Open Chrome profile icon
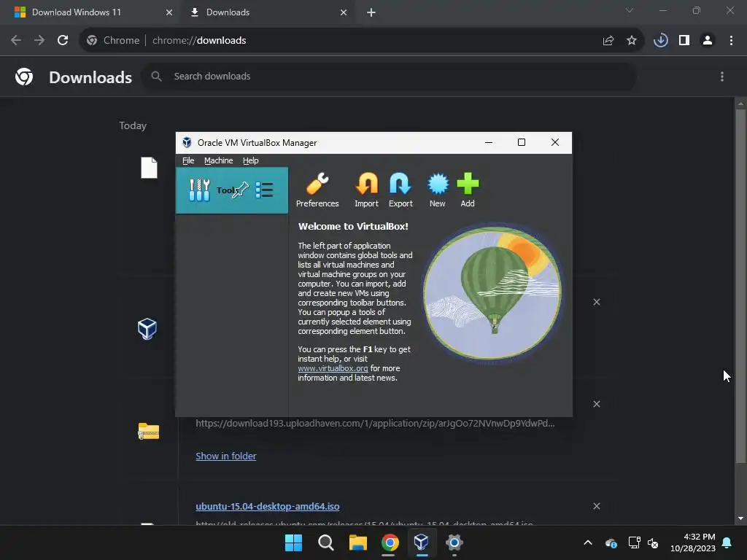This screenshot has width=747, height=560. 708,41
